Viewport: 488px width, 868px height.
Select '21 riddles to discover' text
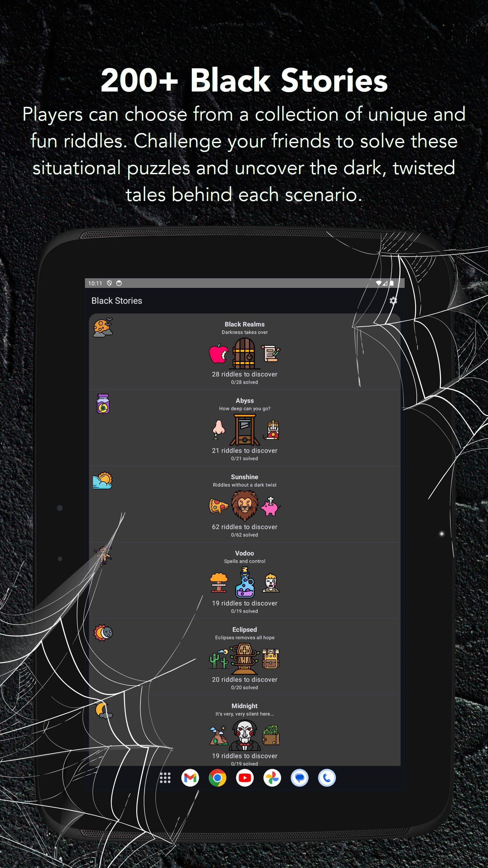[245, 451]
